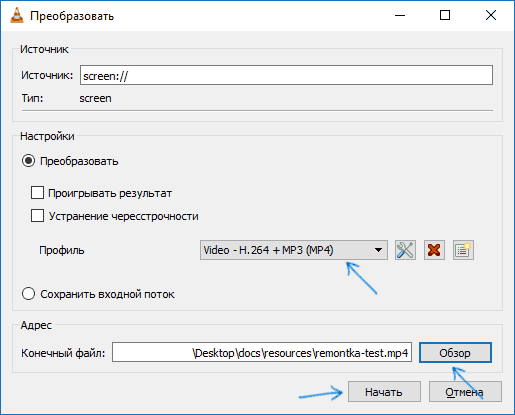
Task: Click the Отмена button
Action: [465, 392]
